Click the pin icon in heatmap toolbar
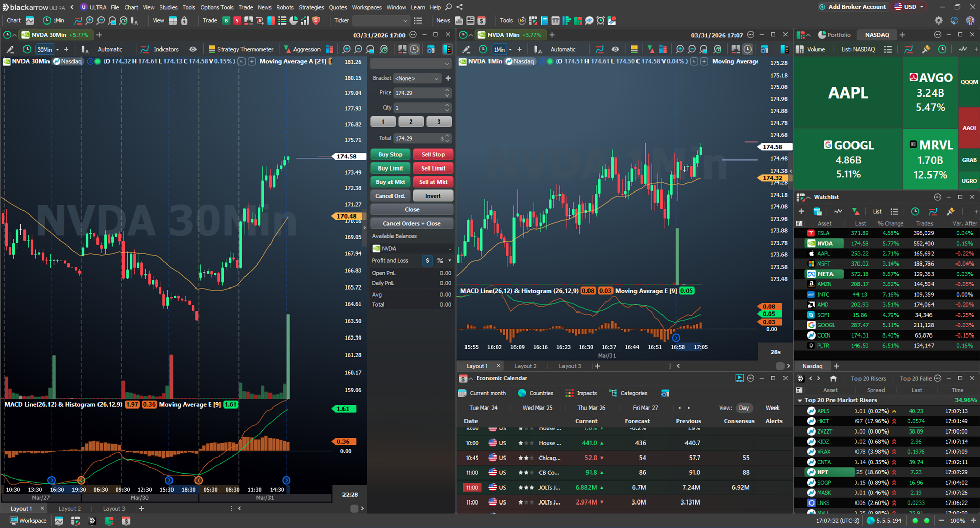The image size is (980, 528). 926,50
